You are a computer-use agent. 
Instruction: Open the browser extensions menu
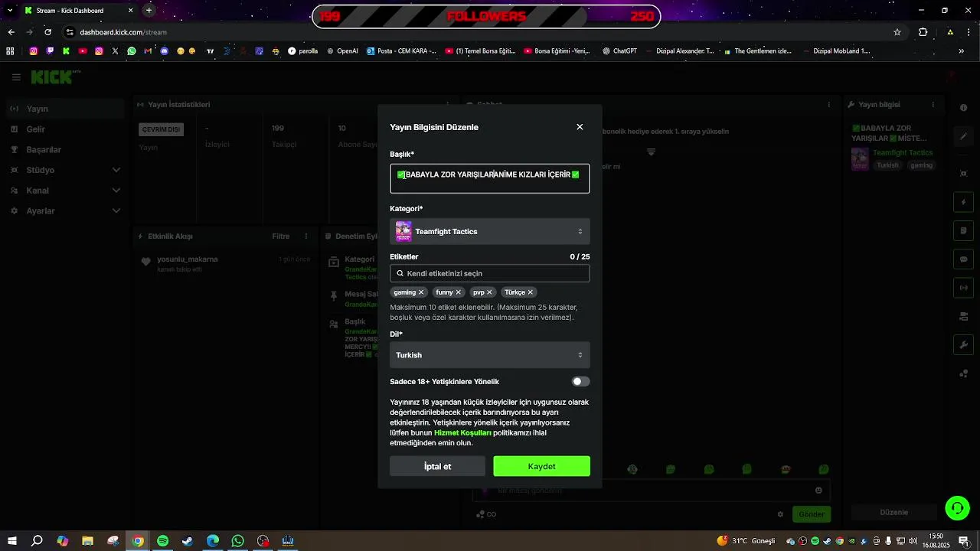coord(923,32)
